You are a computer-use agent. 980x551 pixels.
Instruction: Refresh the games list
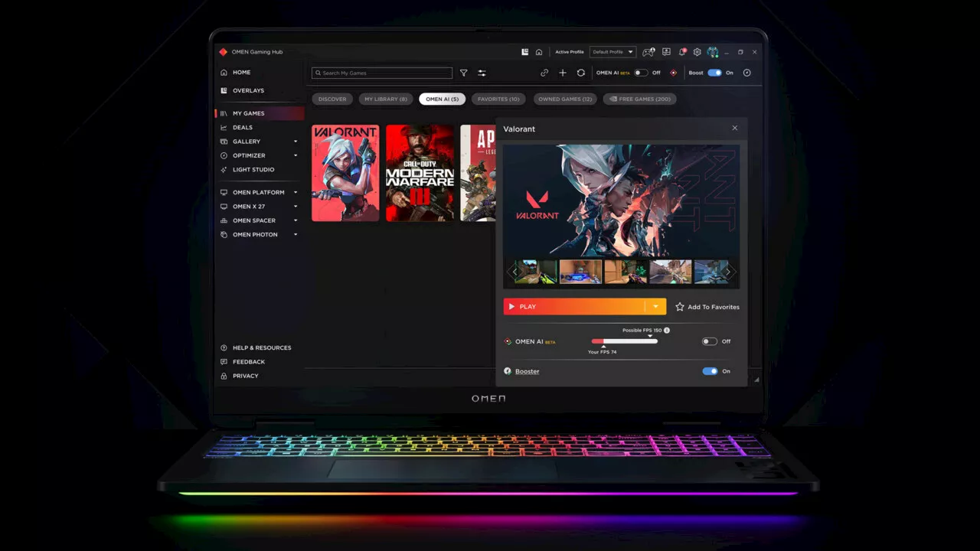pos(581,73)
